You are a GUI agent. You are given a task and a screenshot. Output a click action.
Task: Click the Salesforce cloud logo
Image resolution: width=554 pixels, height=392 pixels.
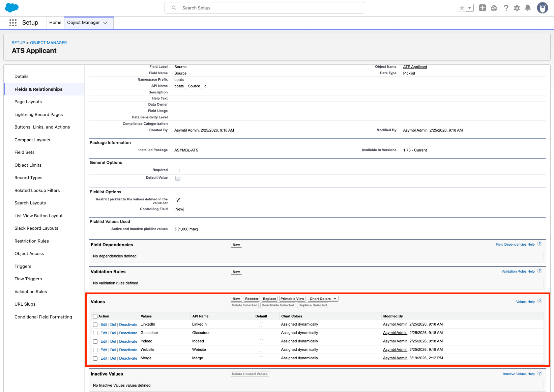point(12,8)
